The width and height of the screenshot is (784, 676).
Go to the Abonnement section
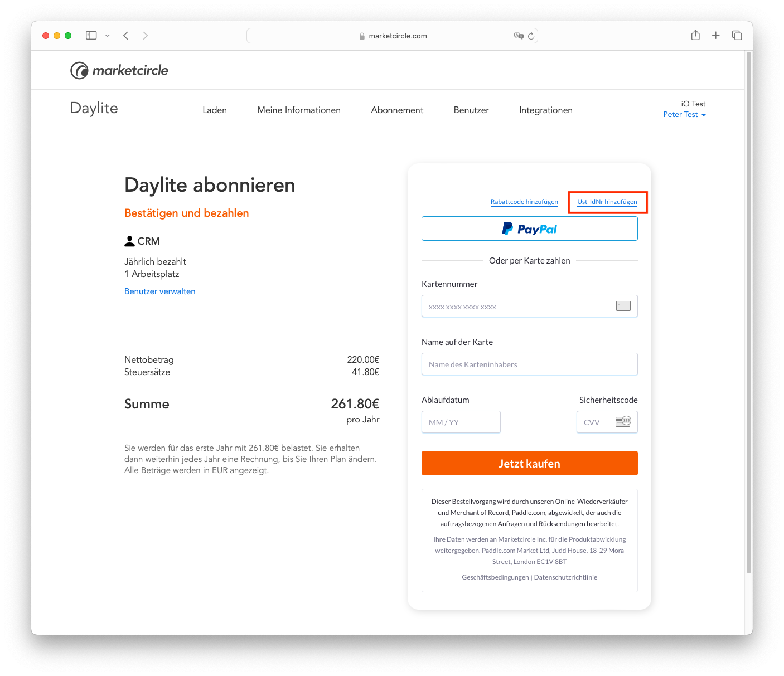[397, 110]
